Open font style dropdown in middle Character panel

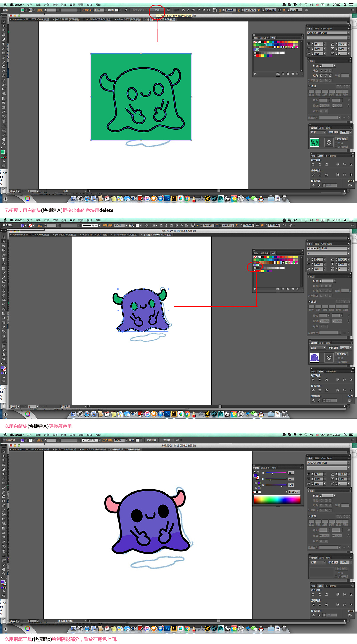348,253
